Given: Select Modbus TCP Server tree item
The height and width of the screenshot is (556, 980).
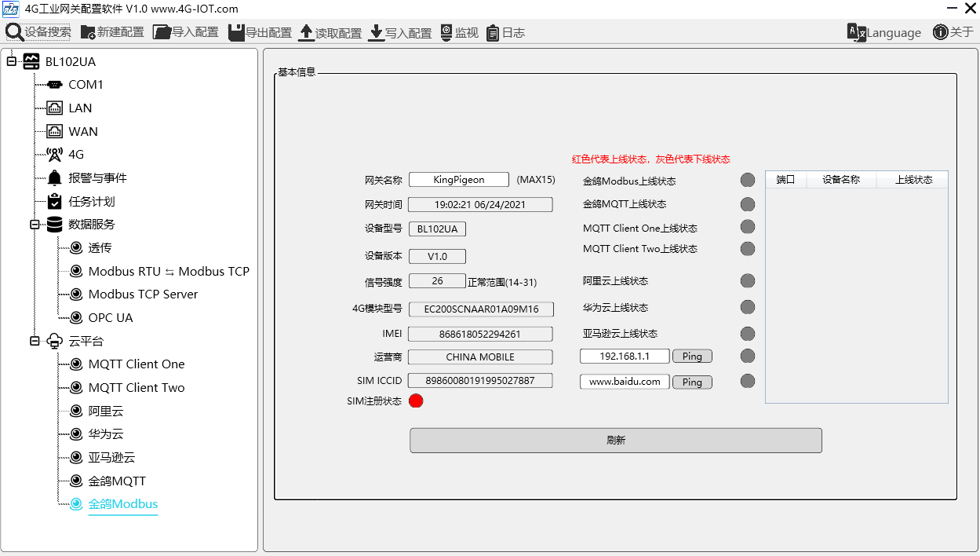Looking at the screenshot, I should (143, 294).
